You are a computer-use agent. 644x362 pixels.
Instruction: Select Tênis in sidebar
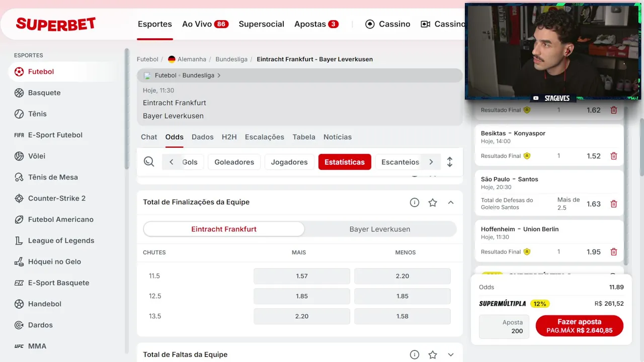[37, 114]
